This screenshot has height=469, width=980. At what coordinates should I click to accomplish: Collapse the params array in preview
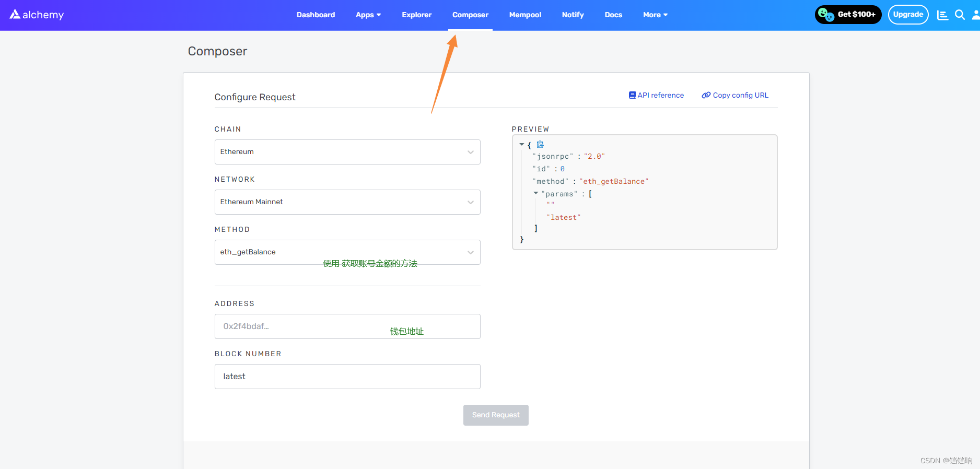(x=535, y=193)
